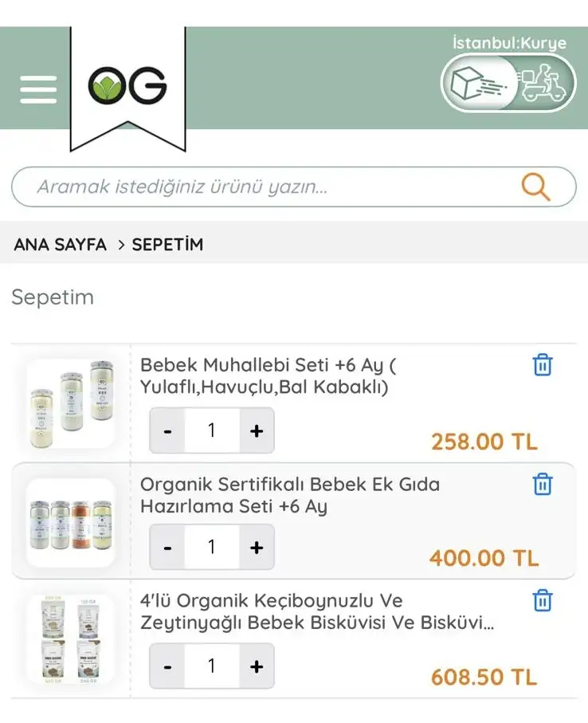Trash the 4'lü Organik Keçiboynuzlu biscuit item
The image size is (588, 723).
543,600
